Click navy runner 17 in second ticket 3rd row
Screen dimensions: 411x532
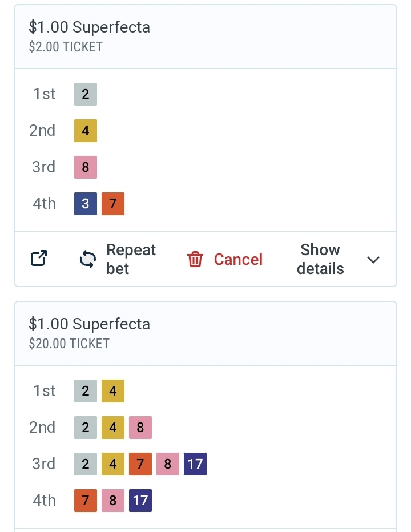click(x=195, y=464)
